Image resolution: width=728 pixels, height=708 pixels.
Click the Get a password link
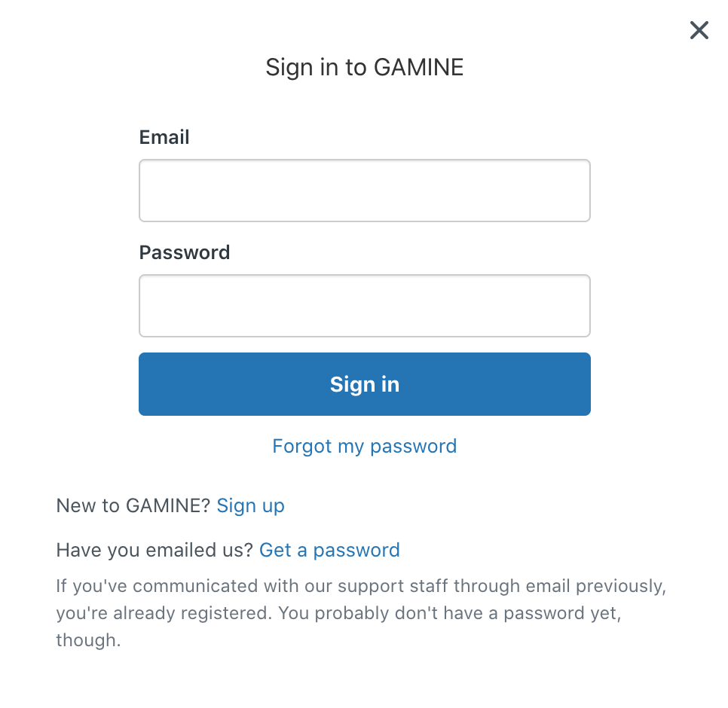pos(329,550)
